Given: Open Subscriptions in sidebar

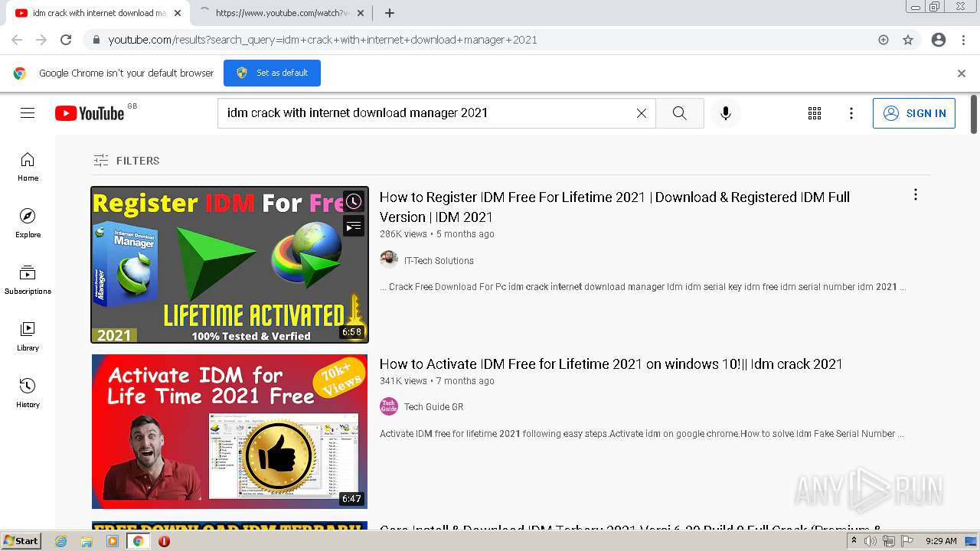Looking at the screenshot, I should [x=28, y=279].
